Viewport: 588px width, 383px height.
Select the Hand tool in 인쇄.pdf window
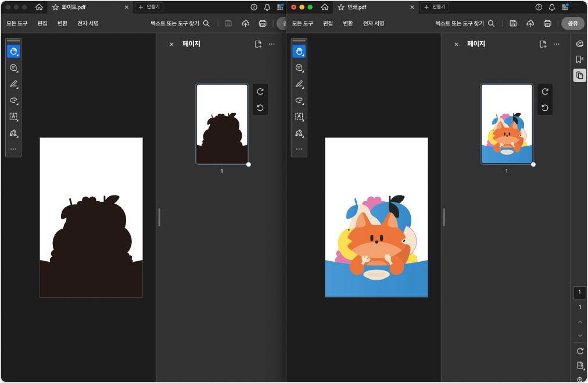tap(299, 51)
